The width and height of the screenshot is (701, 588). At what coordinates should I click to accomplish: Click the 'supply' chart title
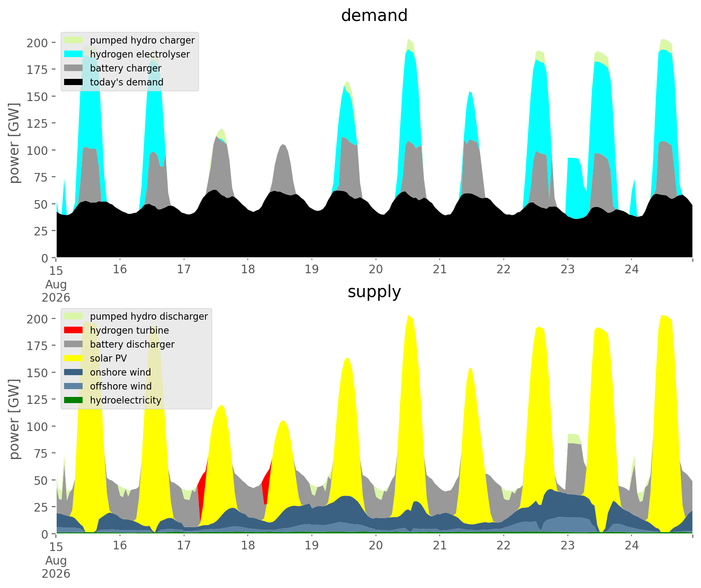[374, 292]
